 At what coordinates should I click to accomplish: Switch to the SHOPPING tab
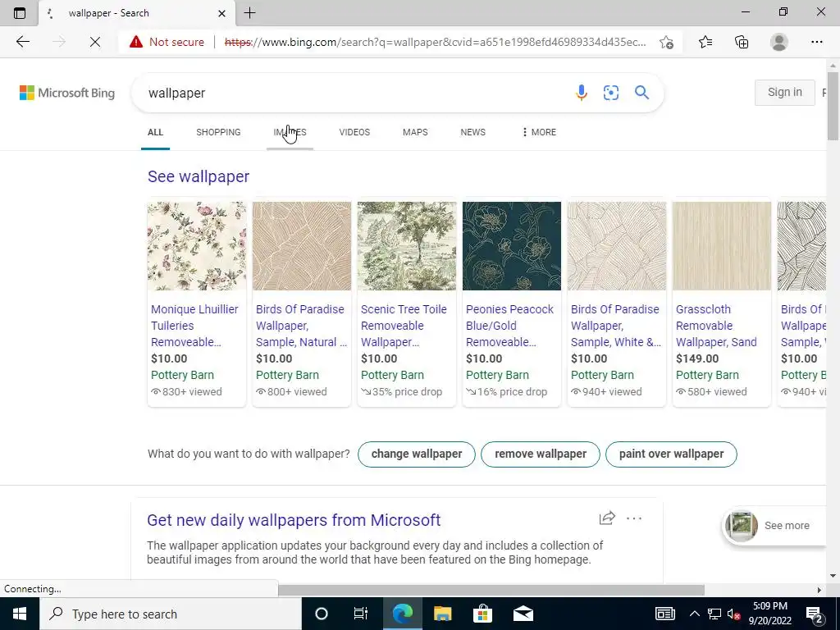pyautogui.click(x=218, y=132)
